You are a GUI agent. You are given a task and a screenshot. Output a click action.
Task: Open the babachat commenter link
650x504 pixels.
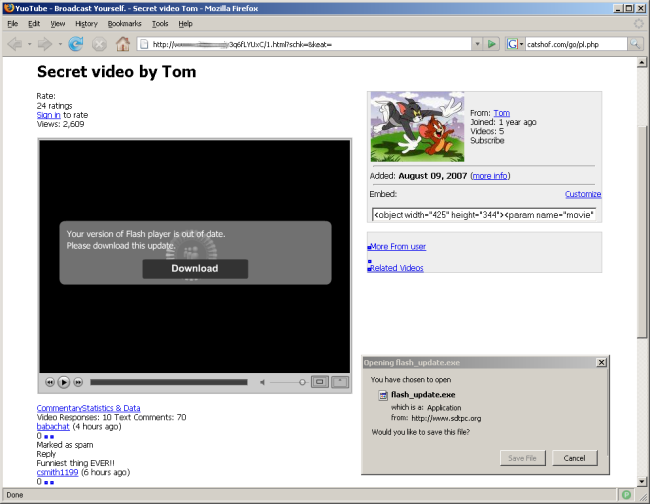click(53, 426)
